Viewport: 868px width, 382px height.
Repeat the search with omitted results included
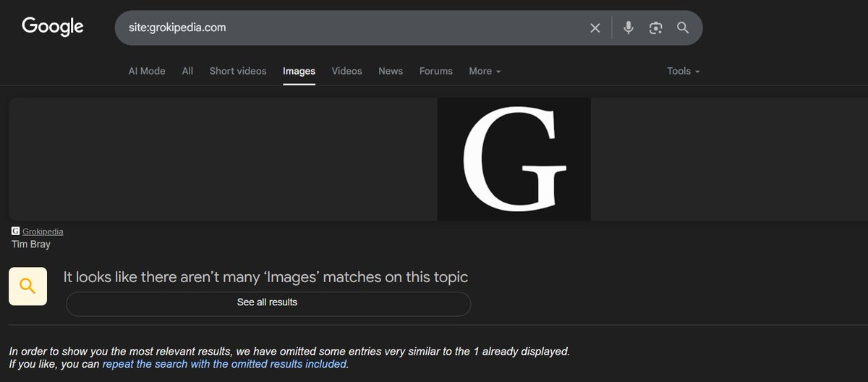[x=224, y=364]
